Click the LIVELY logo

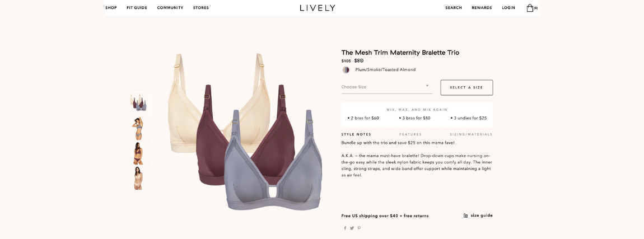pos(317,8)
